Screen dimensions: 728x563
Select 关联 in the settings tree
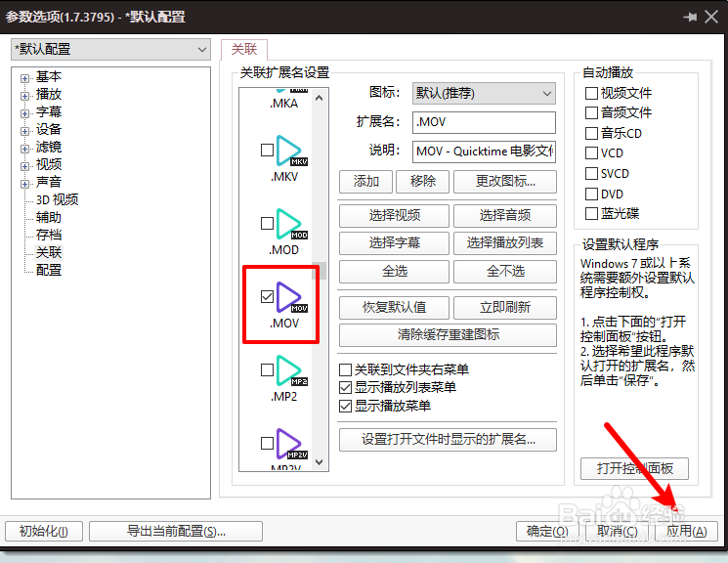pos(49,252)
